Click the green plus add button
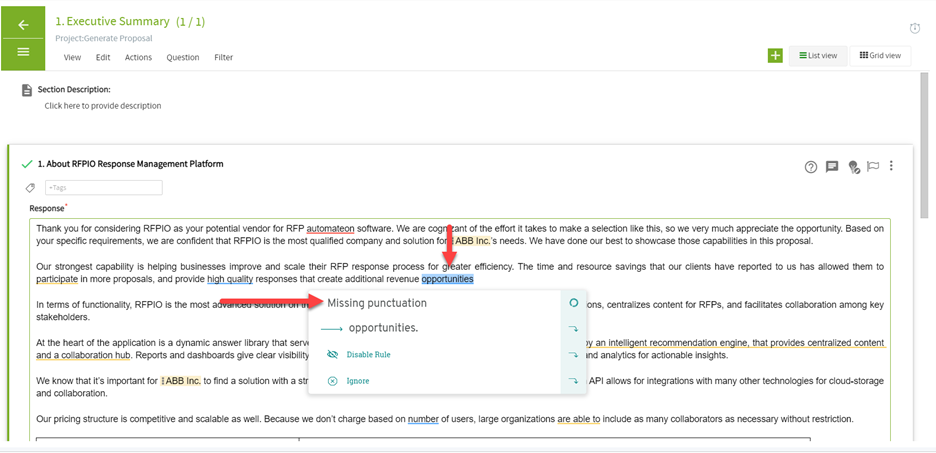Image resolution: width=936 pixels, height=453 pixels. (x=775, y=56)
